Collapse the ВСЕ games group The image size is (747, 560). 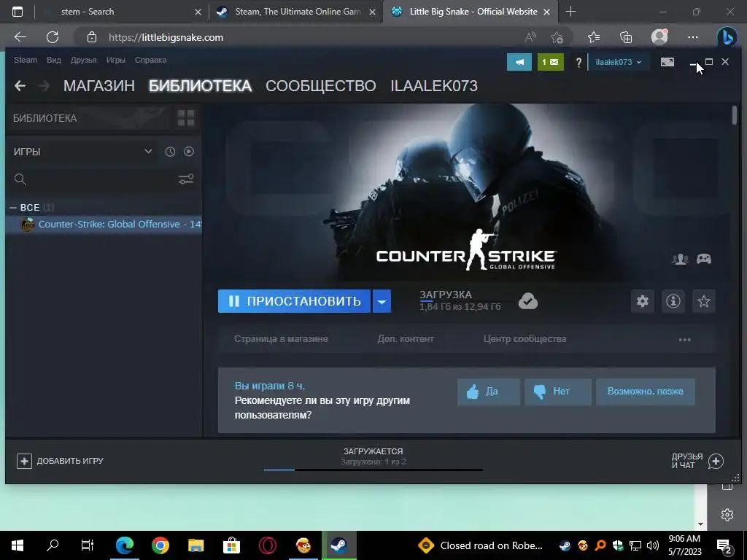pyautogui.click(x=13, y=208)
